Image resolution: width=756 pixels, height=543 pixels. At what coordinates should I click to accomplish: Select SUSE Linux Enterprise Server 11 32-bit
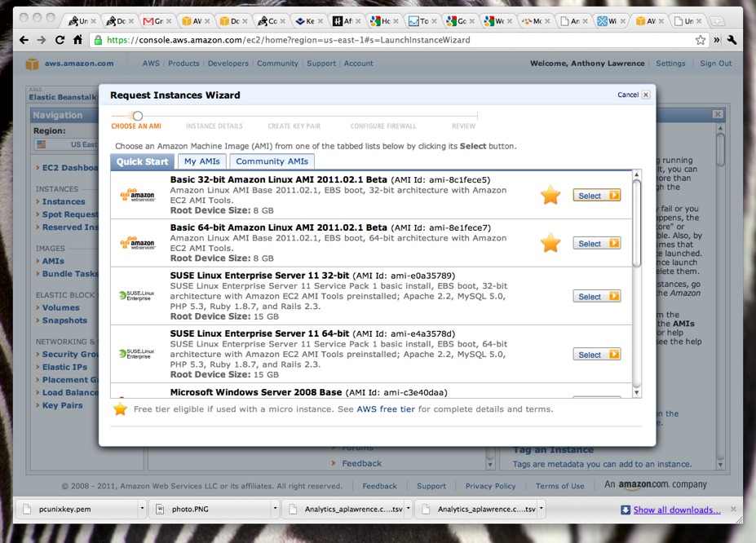596,296
